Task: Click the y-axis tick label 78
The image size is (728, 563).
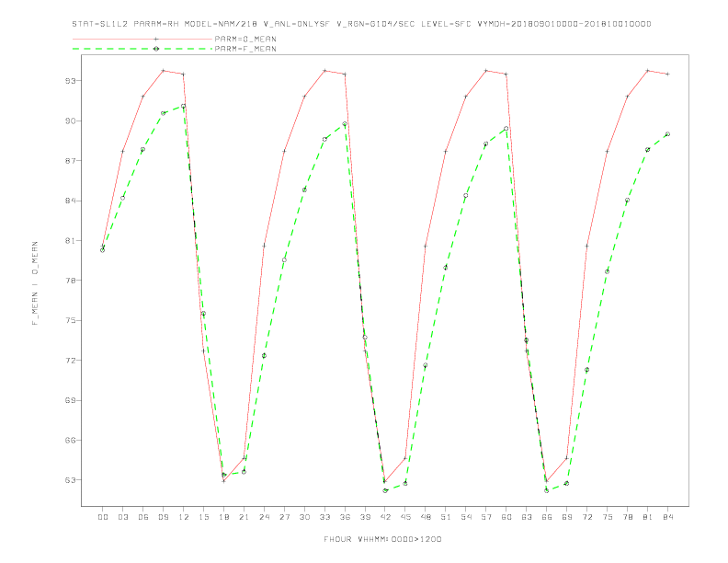Action: point(70,281)
